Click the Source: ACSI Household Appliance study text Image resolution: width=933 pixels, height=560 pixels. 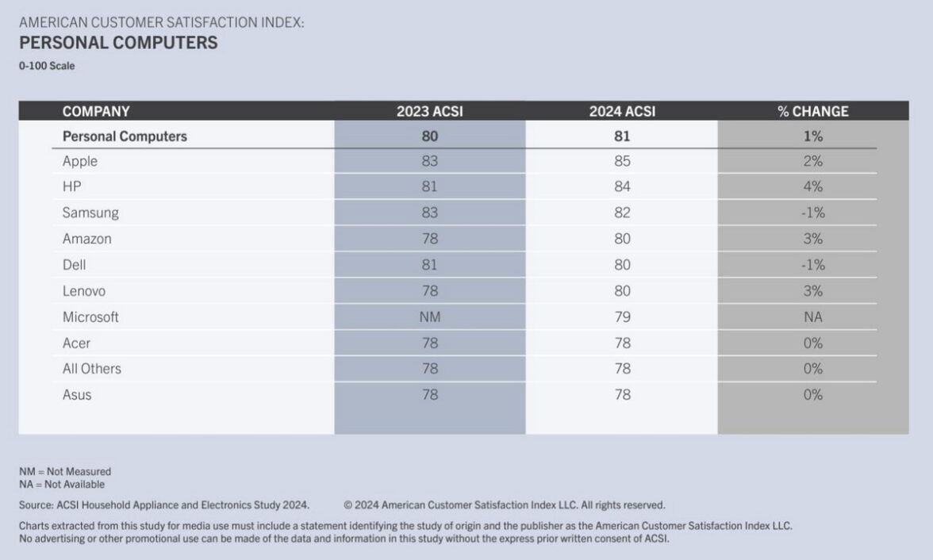pyautogui.click(x=164, y=504)
